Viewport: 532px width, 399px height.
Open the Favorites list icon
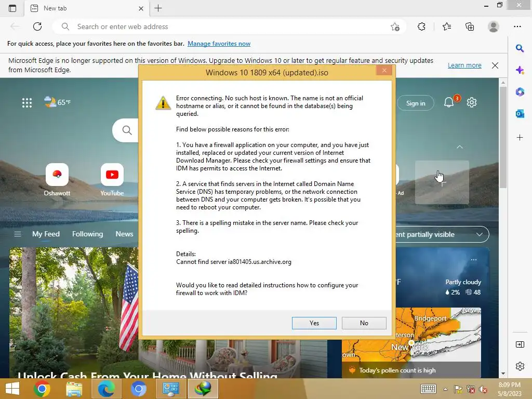[447, 26]
